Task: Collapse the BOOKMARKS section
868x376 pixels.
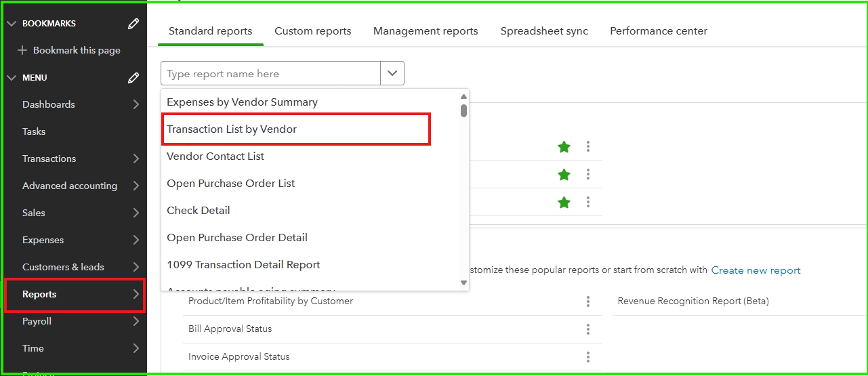Action: click(x=11, y=24)
